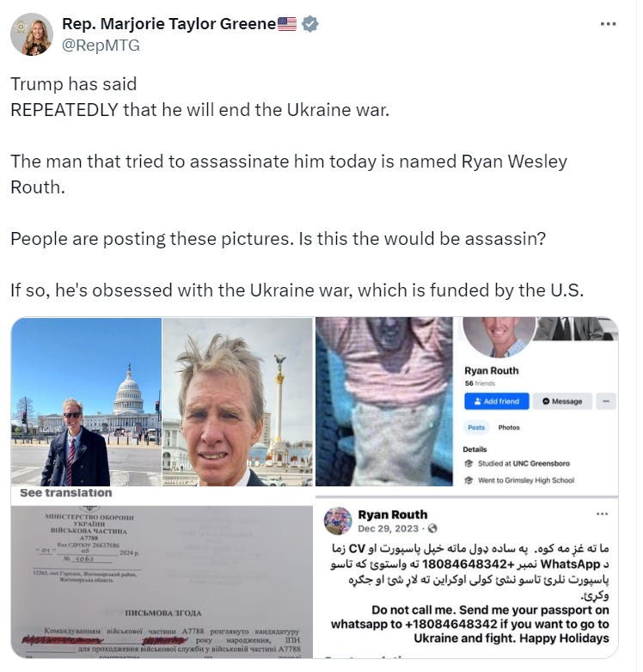
Task: Click the UNC Greensboro education detail
Action: (x=524, y=463)
